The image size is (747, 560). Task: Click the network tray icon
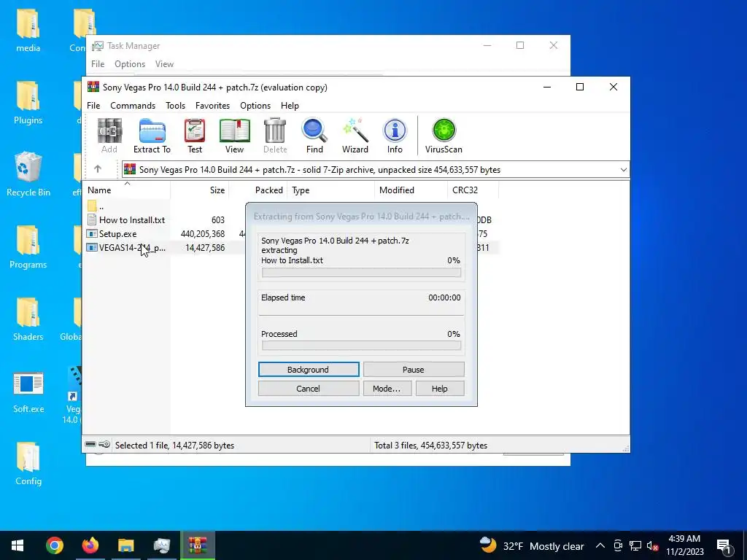[x=635, y=545]
